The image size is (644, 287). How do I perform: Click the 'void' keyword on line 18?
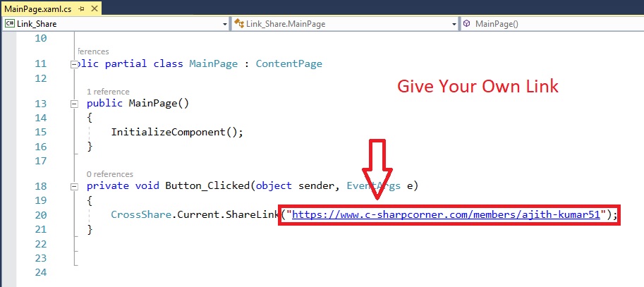pos(147,185)
